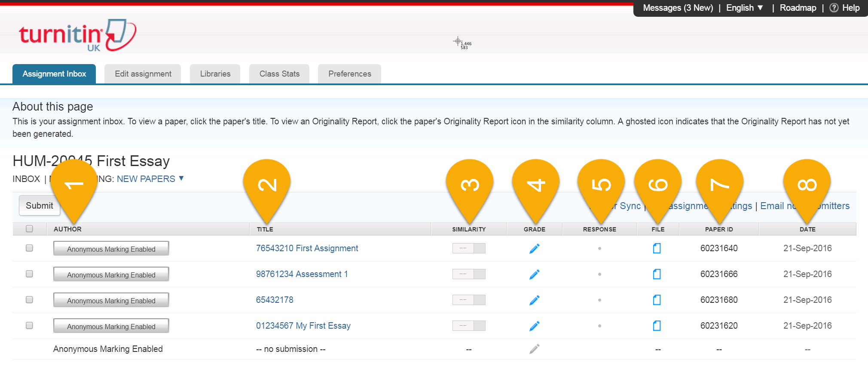This screenshot has height=376, width=868.
Task: Download file icon for paper ID 60231680
Action: tap(657, 300)
